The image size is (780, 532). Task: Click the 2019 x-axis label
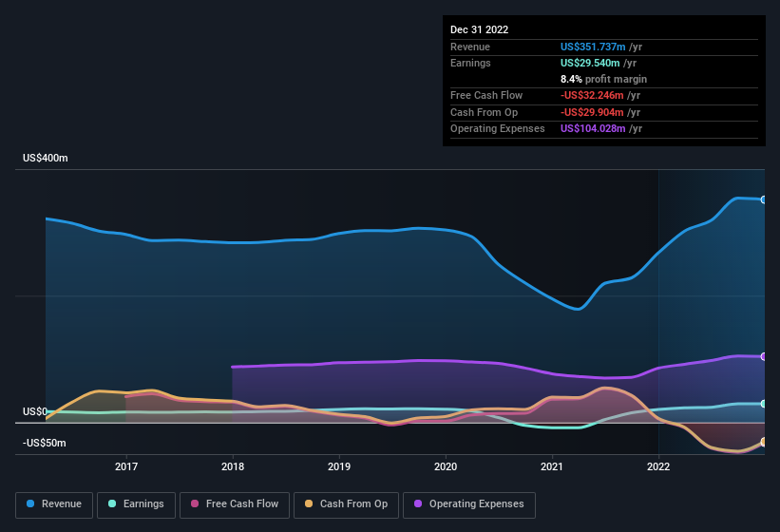click(339, 466)
